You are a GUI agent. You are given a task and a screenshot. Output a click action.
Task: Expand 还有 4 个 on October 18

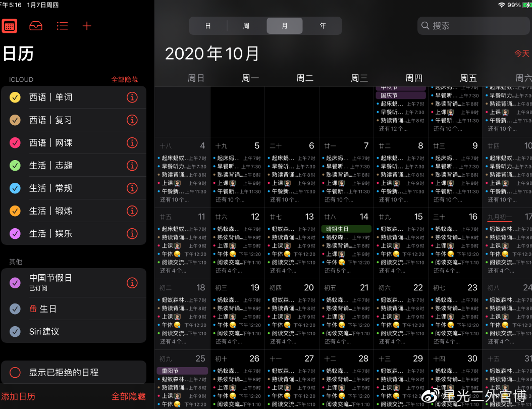173,341
